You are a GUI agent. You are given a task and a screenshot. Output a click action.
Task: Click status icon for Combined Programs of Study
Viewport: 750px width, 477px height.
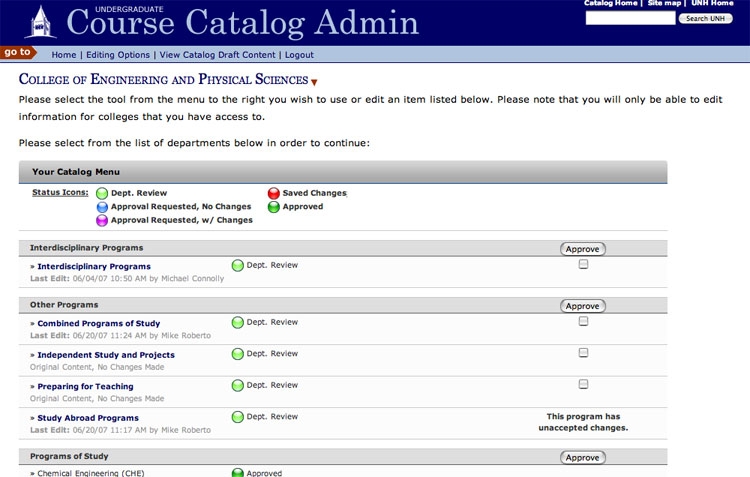pos(238,322)
